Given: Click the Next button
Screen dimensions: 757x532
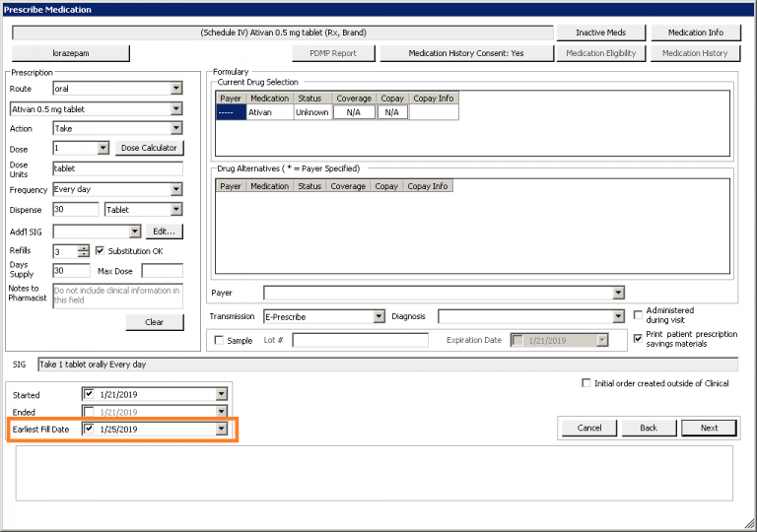Looking at the screenshot, I should click(x=709, y=428).
